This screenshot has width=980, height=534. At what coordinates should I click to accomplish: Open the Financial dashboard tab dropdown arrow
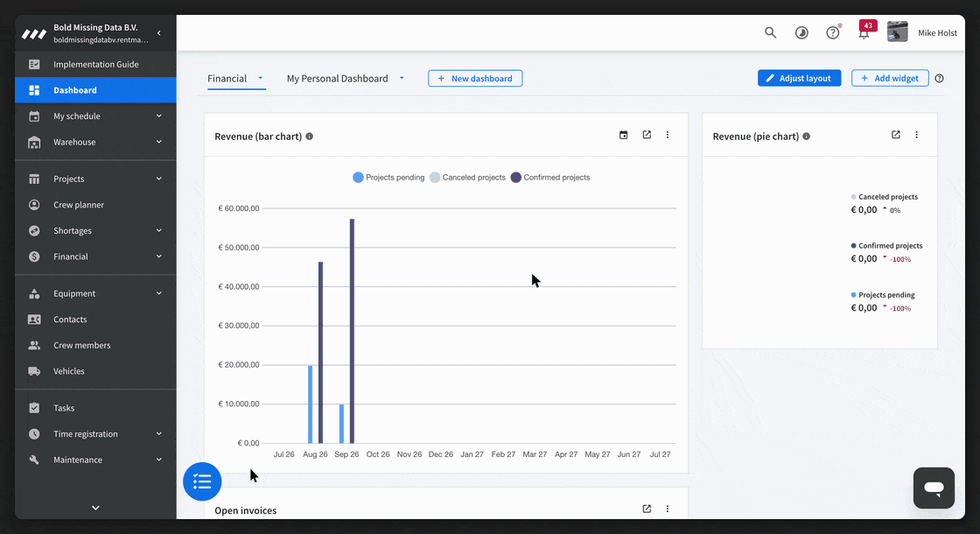[x=260, y=78]
